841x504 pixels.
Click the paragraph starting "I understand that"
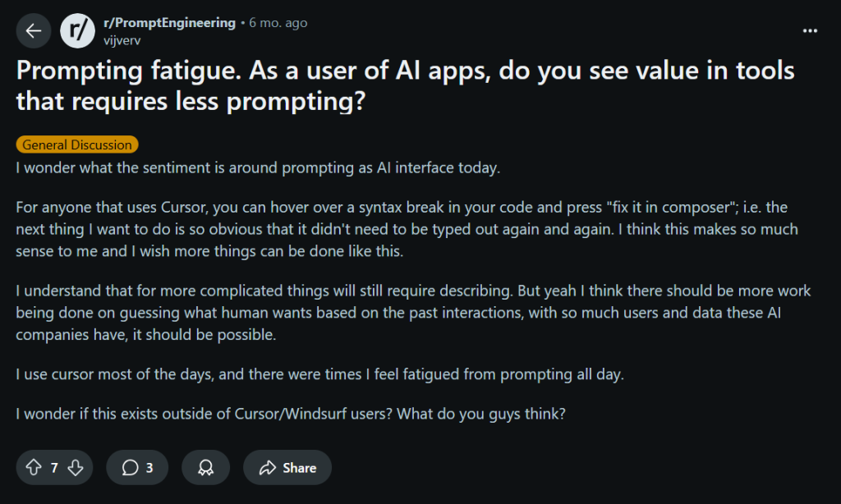point(413,313)
